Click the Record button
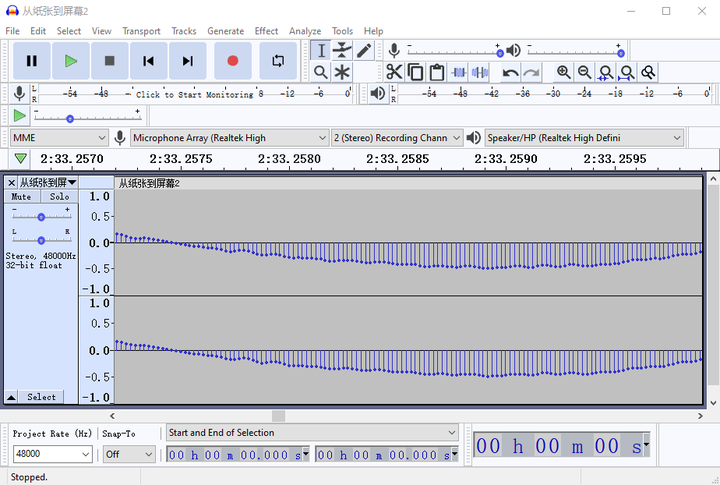Screen dimensions: 720x485 click(x=232, y=61)
